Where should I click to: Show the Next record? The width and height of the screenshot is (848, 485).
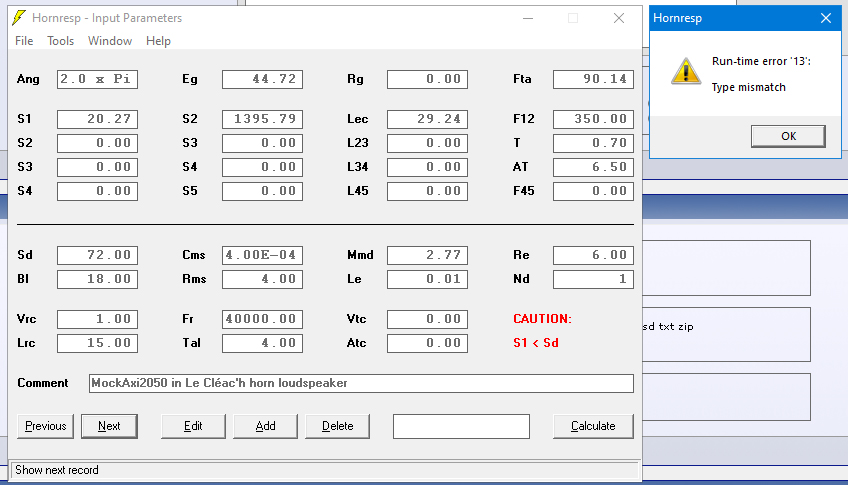click(109, 426)
